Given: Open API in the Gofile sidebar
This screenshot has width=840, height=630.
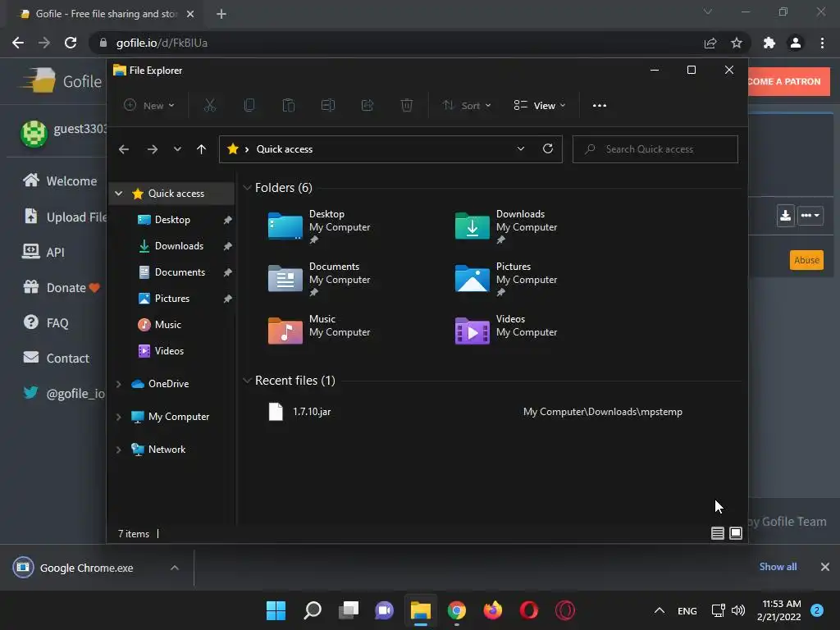Looking at the screenshot, I should (x=43, y=252).
